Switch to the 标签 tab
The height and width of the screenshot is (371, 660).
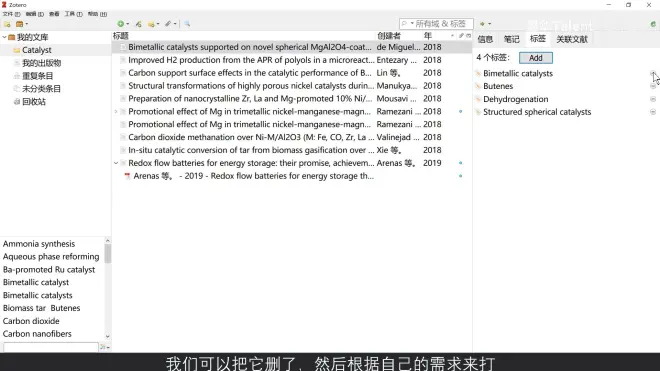(538, 39)
